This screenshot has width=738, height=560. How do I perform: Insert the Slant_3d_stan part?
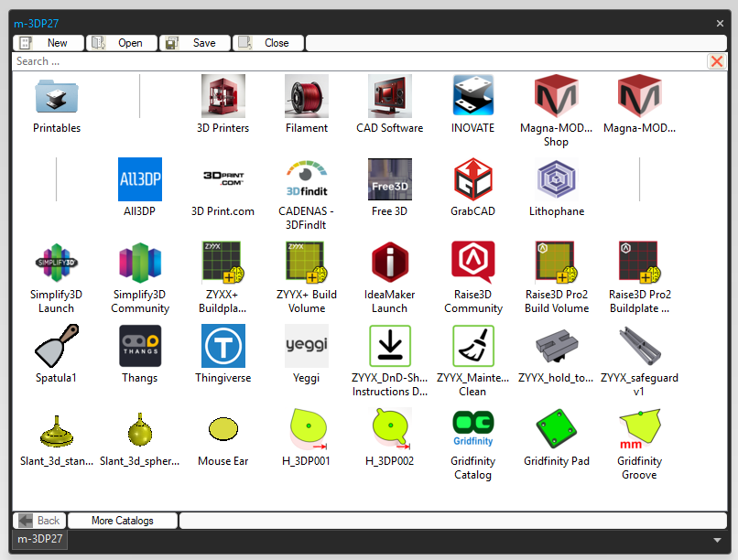point(57,429)
